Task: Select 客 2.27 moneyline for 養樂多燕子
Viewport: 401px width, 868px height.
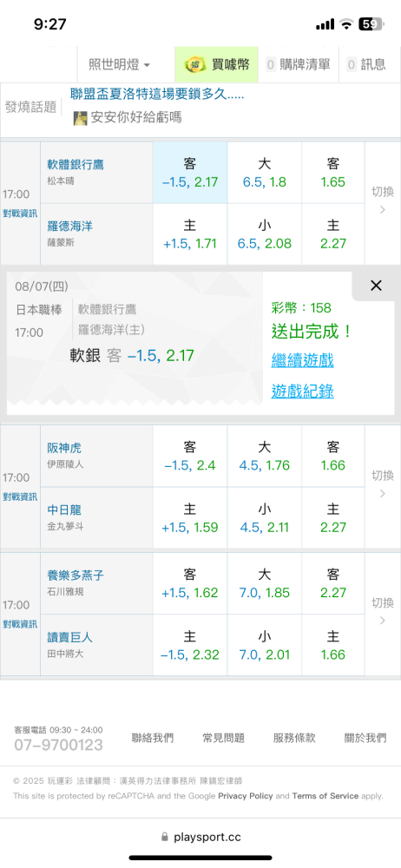Action: 333,583
